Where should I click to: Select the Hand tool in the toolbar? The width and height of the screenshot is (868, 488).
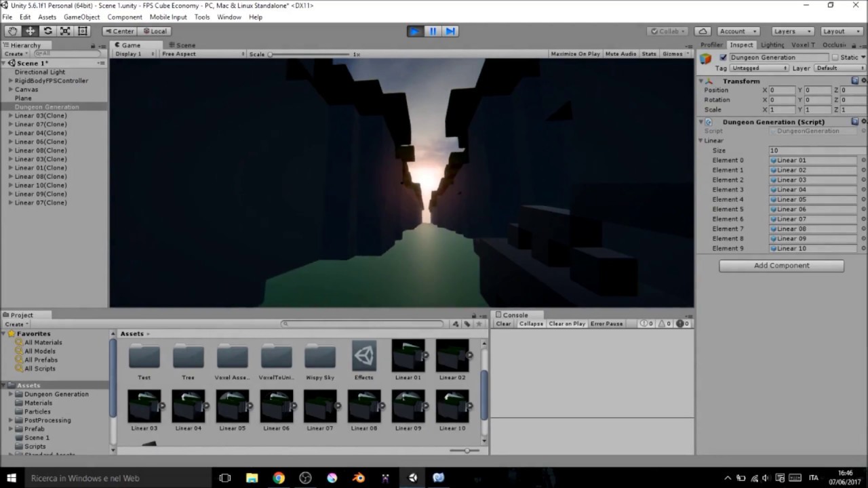(13, 31)
